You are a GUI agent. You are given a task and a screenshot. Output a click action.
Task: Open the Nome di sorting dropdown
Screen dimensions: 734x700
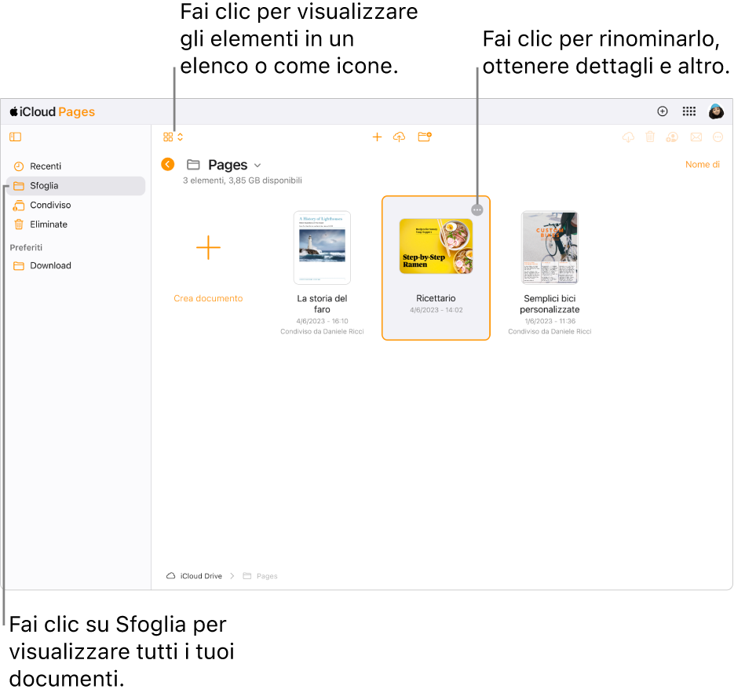[x=702, y=164]
